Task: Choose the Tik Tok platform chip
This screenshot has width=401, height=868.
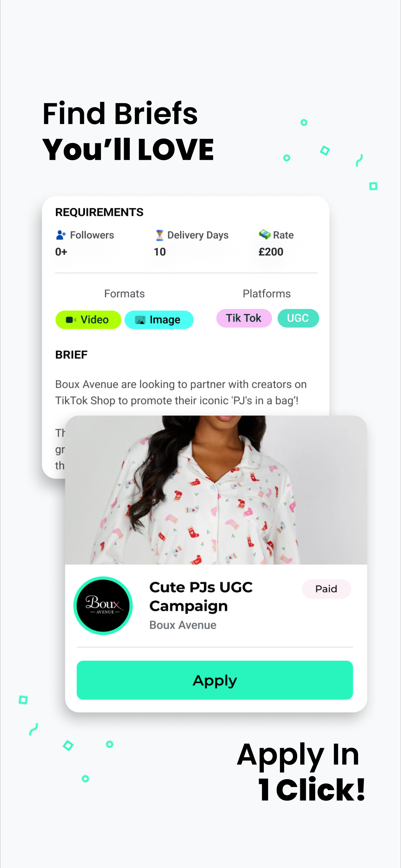Action: click(x=244, y=318)
